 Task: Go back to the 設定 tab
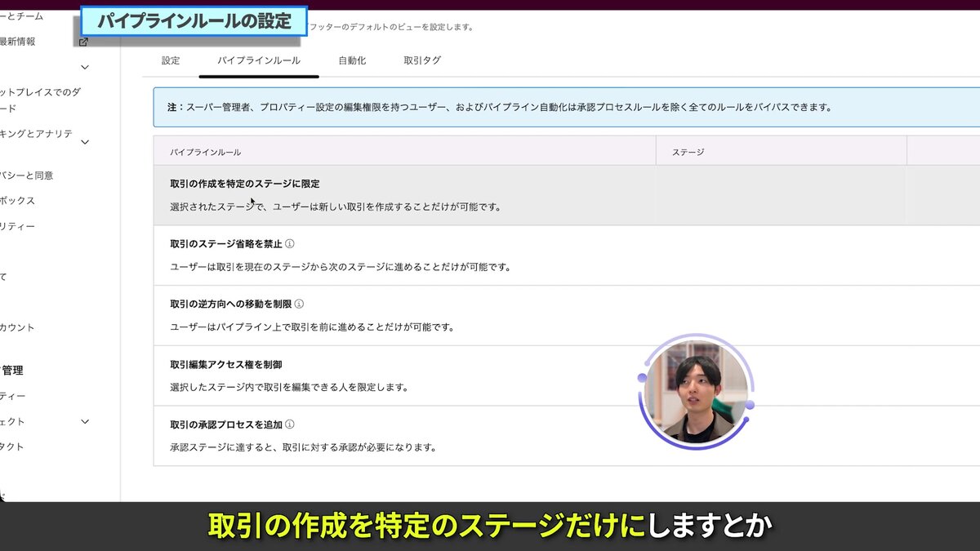171,60
